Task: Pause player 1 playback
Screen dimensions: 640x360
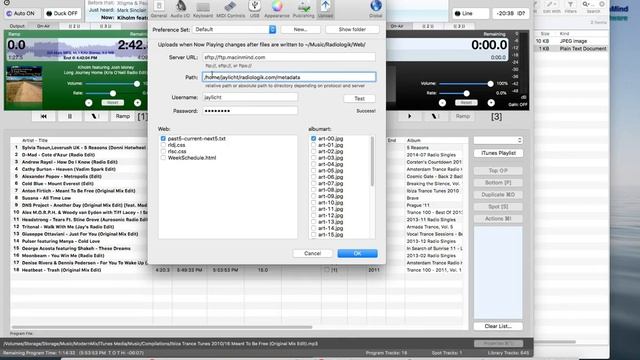Action: tap(70, 116)
